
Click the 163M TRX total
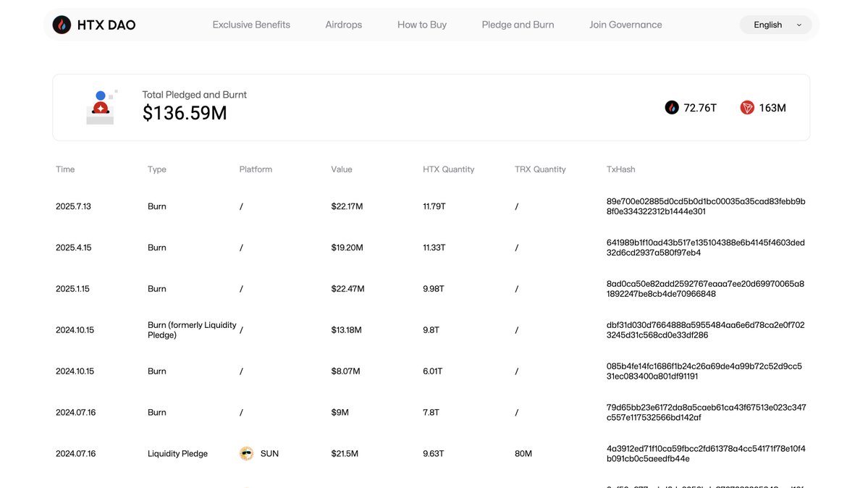[x=772, y=108]
